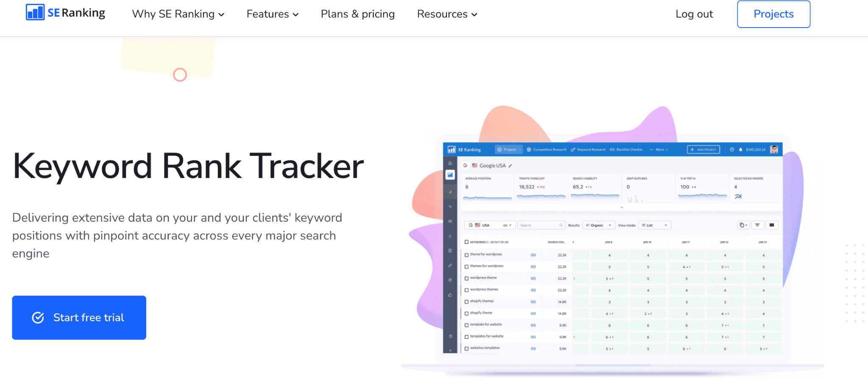Click the pulse activity icon in the dashboard sidebar
Viewport: 868px width, 387px height.
(x=450, y=206)
